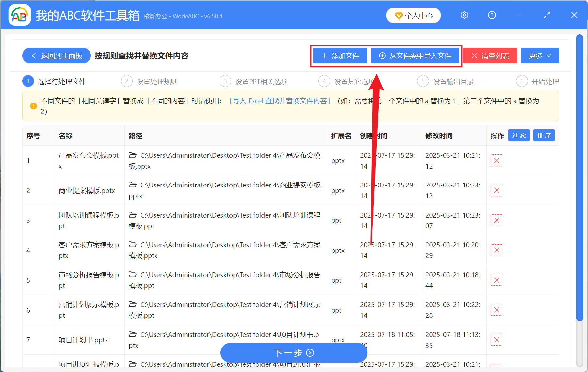The width and height of the screenshot is (588, 372).
Task: Click the folder icon next to 市场分析报告模板.ppt
Action: pyautogui.click(x=133, y=275)
